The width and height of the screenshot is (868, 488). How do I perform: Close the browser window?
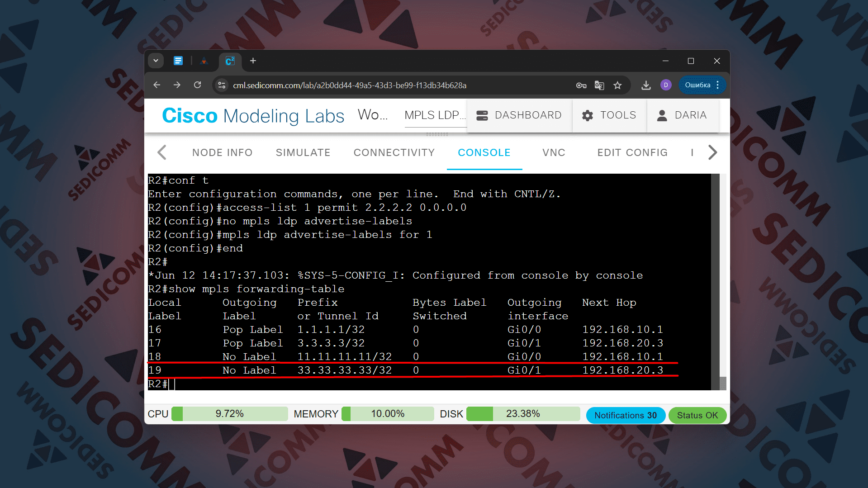[x=717, y=61]
